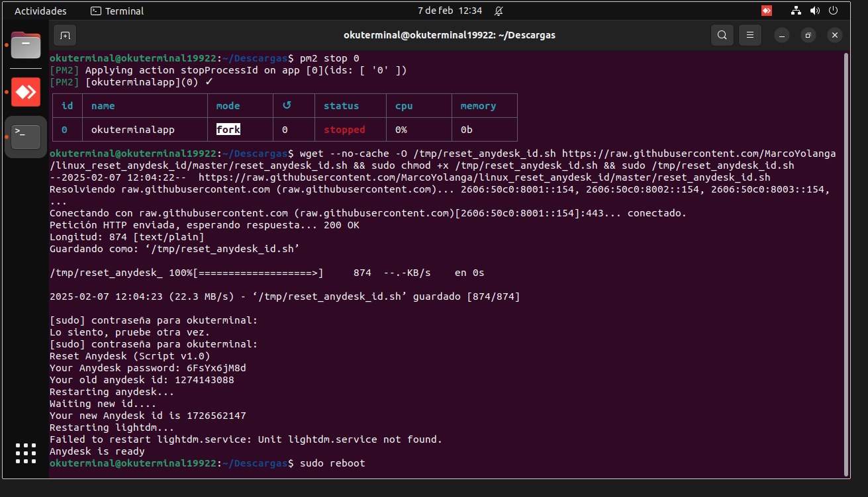Open the date and time calendar
Viewport: 868px width, 497px height.
pos(450,11)
